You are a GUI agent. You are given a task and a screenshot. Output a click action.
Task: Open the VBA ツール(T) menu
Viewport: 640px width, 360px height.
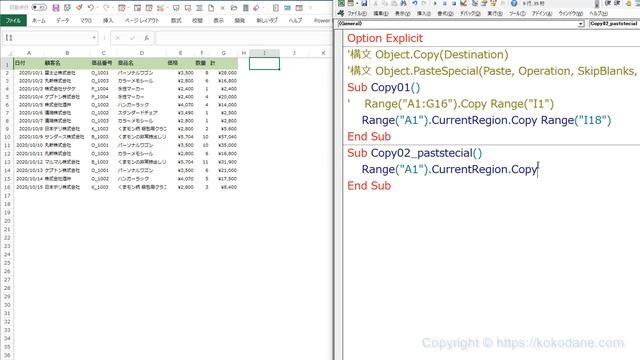point(517,13)
